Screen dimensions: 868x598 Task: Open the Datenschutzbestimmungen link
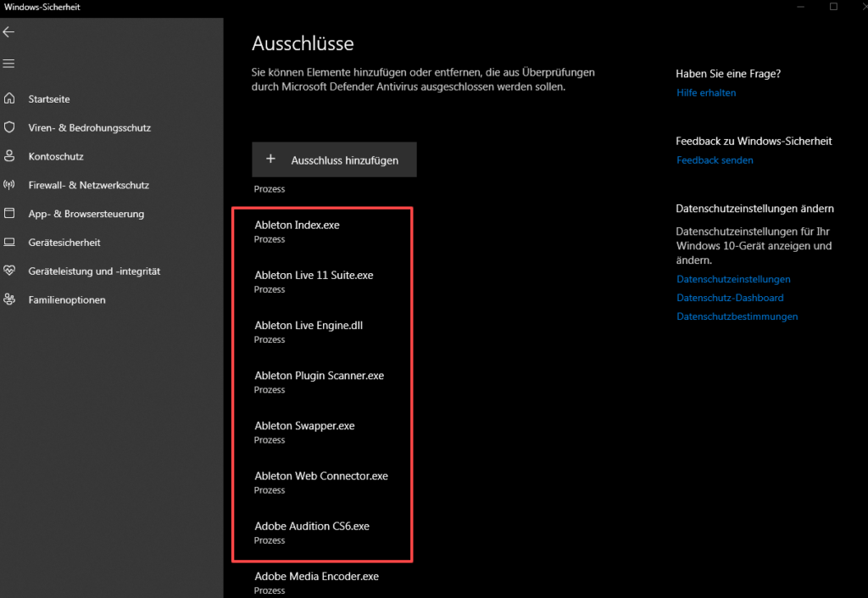pos(737,316)
